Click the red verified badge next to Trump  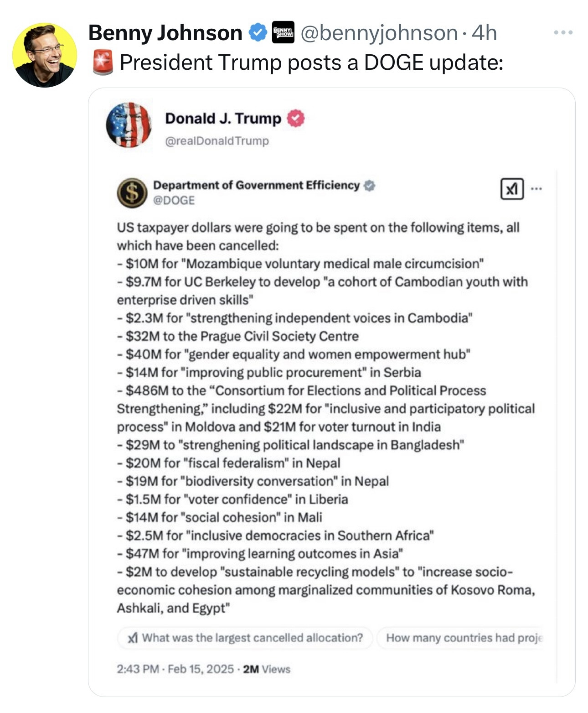[x=295, y=119]
